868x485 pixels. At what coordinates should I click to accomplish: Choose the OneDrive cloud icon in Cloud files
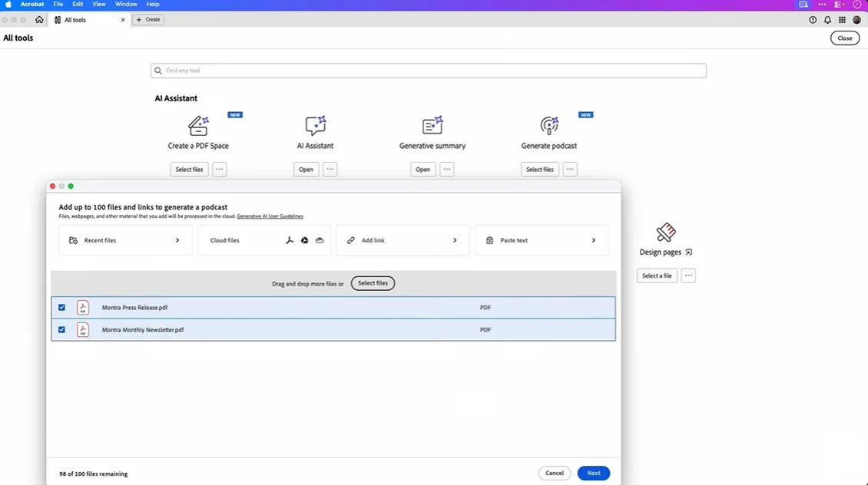(320, 240)
